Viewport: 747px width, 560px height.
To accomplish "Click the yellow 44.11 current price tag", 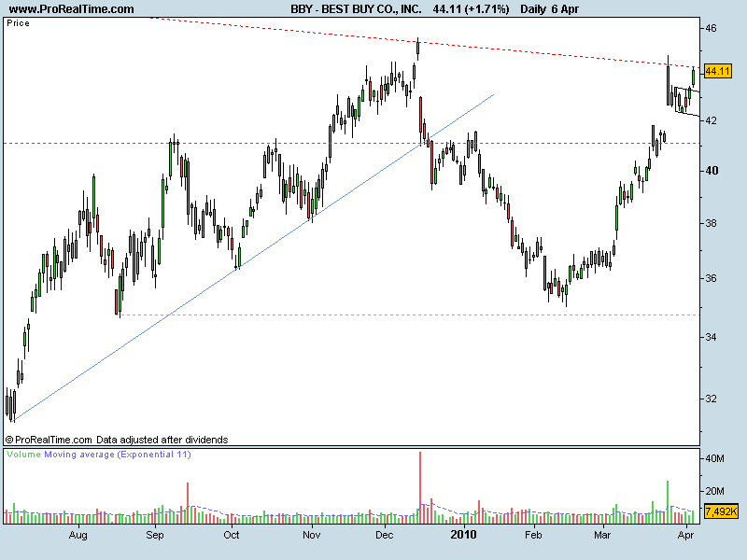I will [717, 72].
